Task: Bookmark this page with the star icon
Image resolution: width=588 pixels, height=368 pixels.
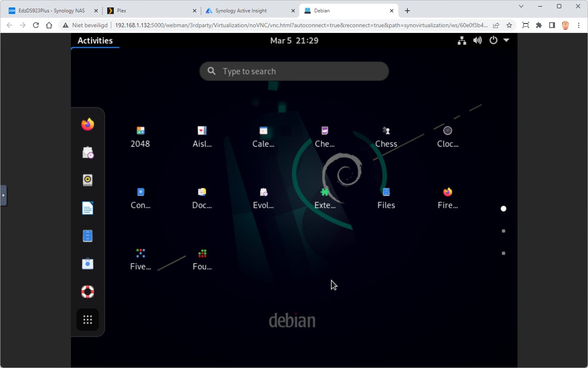Action: point(509,25)
